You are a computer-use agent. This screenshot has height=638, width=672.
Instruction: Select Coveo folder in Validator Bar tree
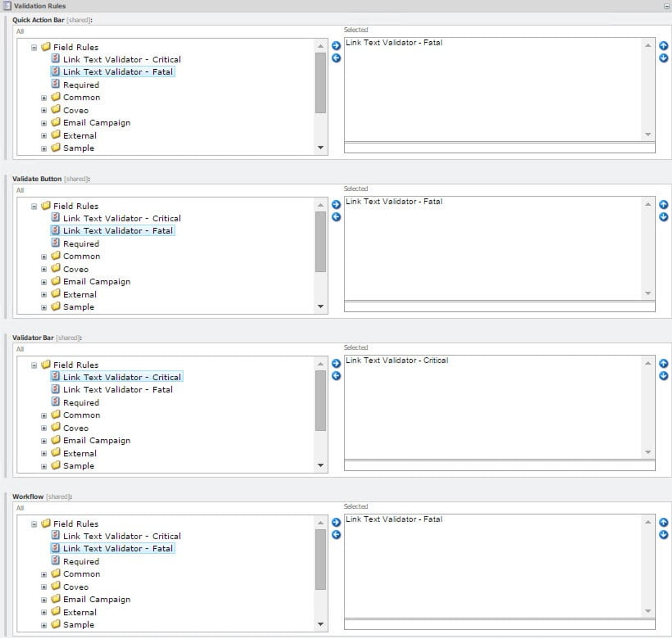76,428
